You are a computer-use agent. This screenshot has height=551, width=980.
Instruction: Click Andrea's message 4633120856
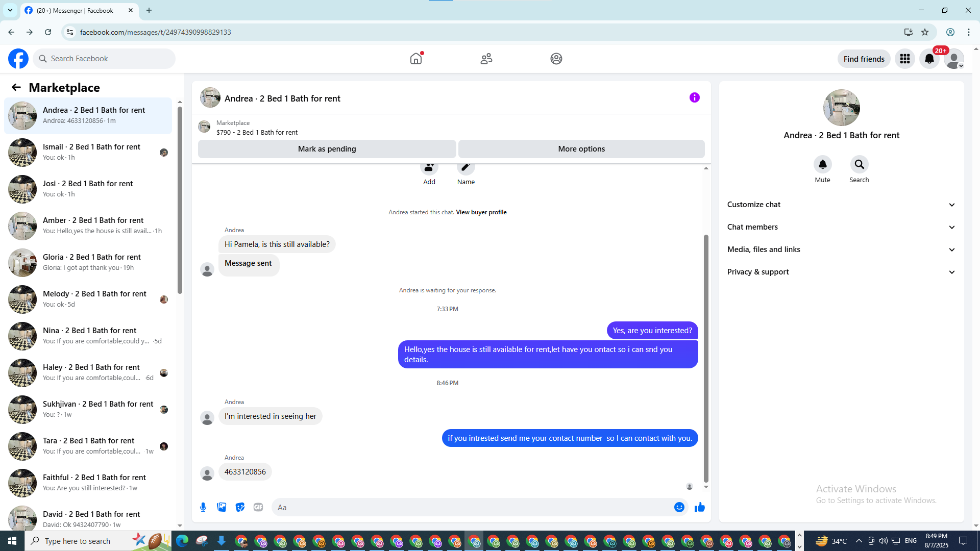tap(245, 472)
